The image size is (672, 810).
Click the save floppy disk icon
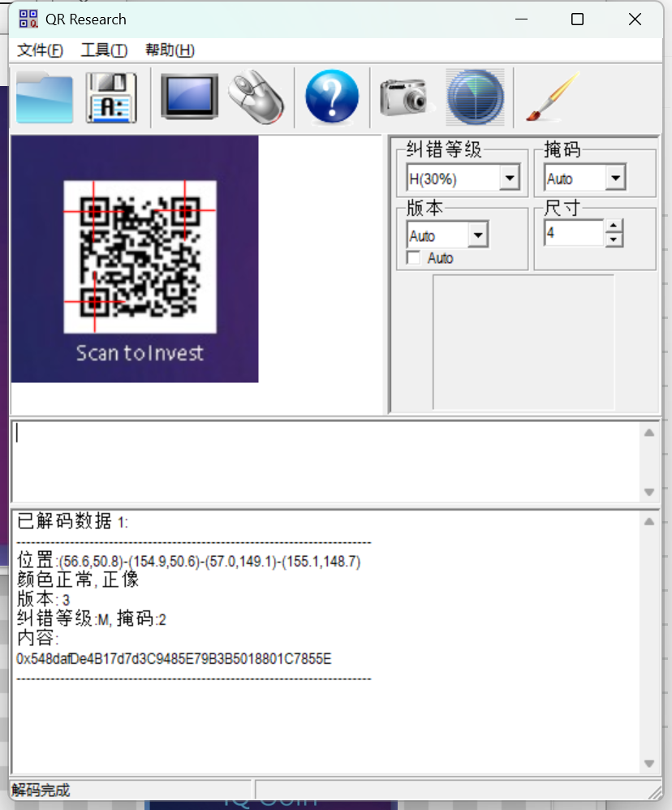pos(111,97)
